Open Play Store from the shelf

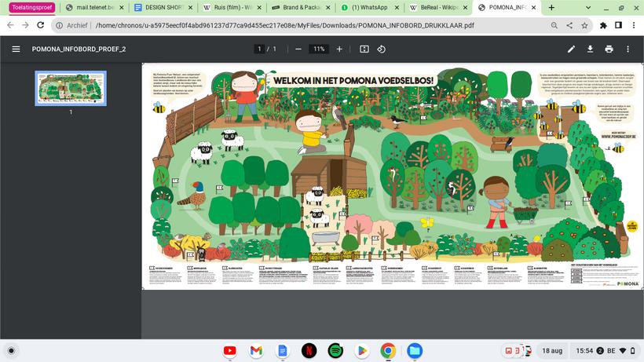(362, 350)
